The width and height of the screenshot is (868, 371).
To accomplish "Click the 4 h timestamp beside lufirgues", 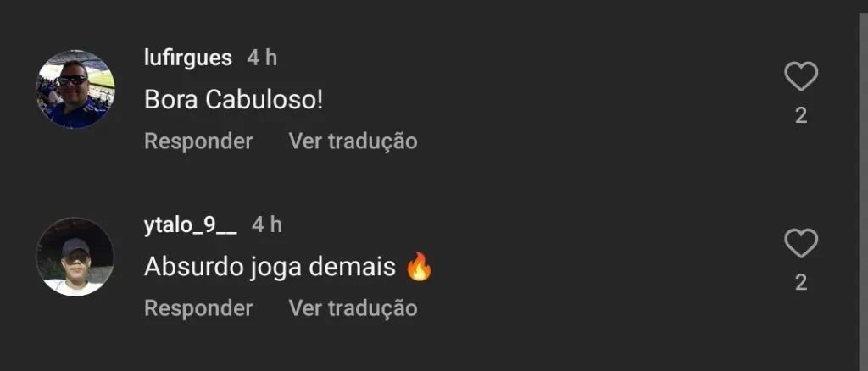I will click(262, 58).
